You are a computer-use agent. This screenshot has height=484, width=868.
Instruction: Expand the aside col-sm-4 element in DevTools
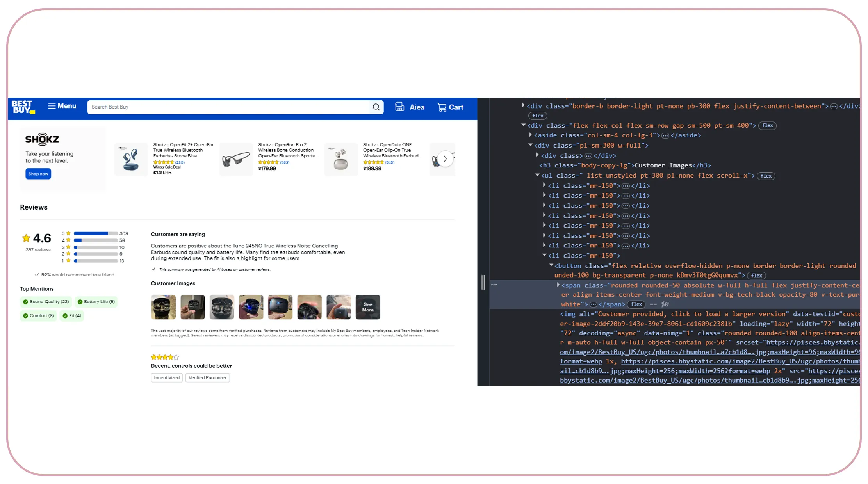click(x=530, y=135)
